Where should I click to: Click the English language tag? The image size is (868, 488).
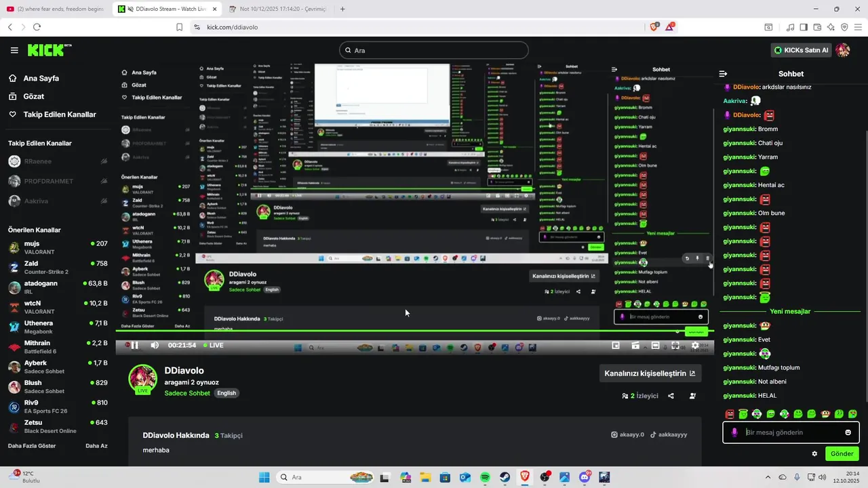(x=226, y=393)
